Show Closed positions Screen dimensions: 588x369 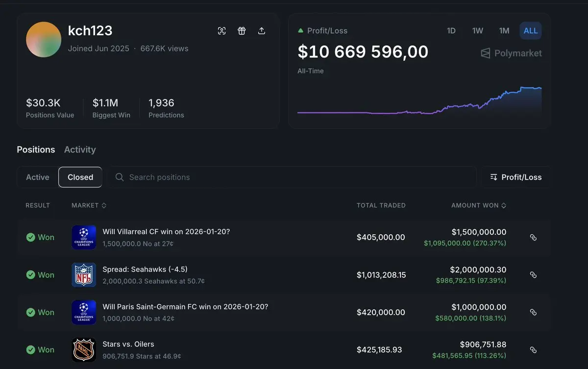pyautogui.click(x=80, y=177)
